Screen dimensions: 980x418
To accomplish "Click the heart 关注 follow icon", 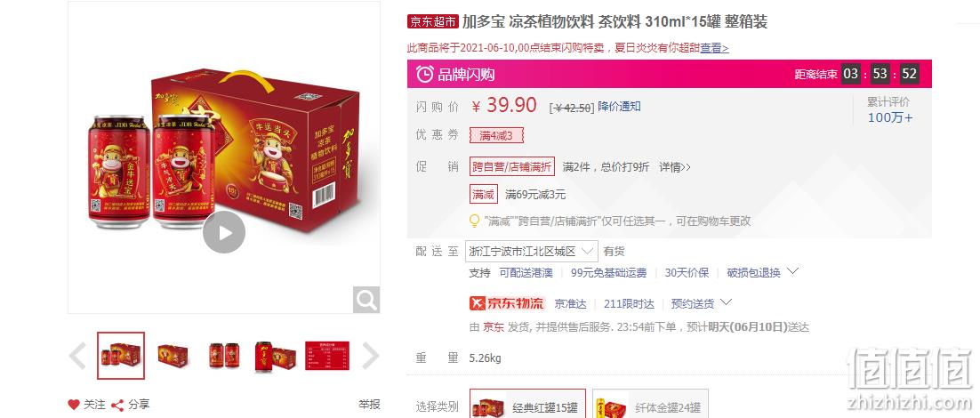I will coord(74,405).
